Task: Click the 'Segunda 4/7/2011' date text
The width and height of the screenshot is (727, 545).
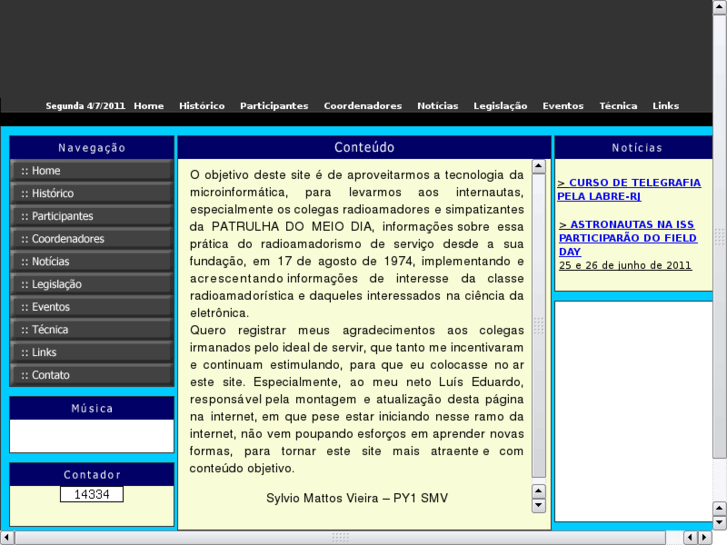Action: coord(85,106)
